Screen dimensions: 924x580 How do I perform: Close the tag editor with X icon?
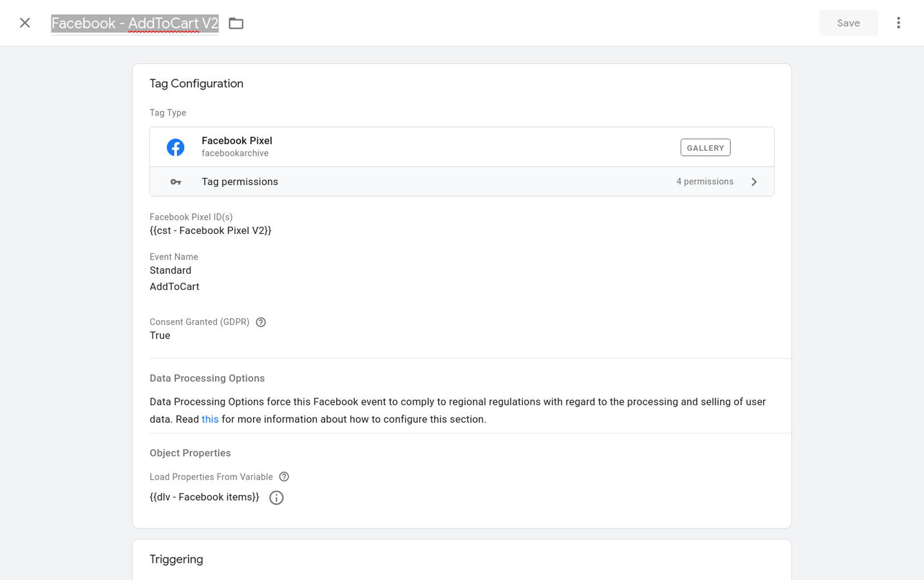tap(25, 23)
